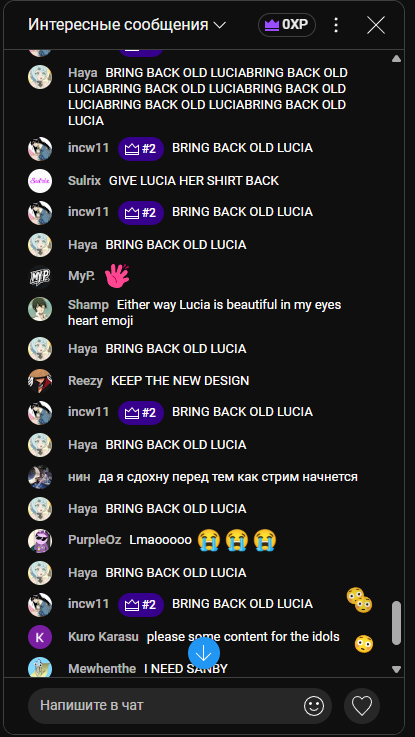Close the chat panel with X
The image size is (415, 737).
tap(376, 25)
